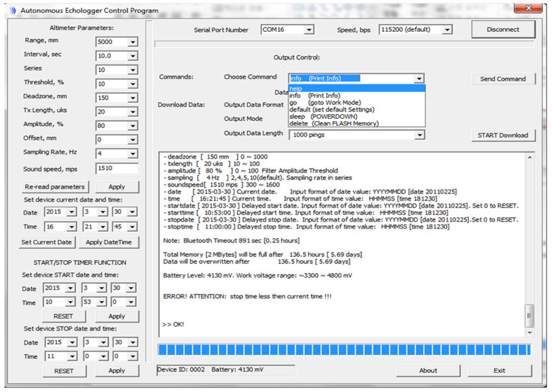This screenshot has width=552, height=392.
Task: Open the Amplitude, % dropdown
Action: tap(132, 126)
